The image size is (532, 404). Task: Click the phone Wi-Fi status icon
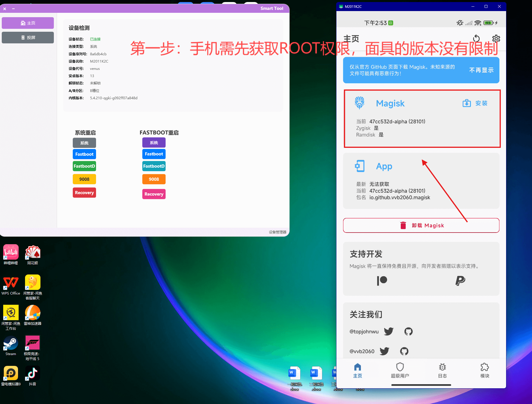(478, 23)
